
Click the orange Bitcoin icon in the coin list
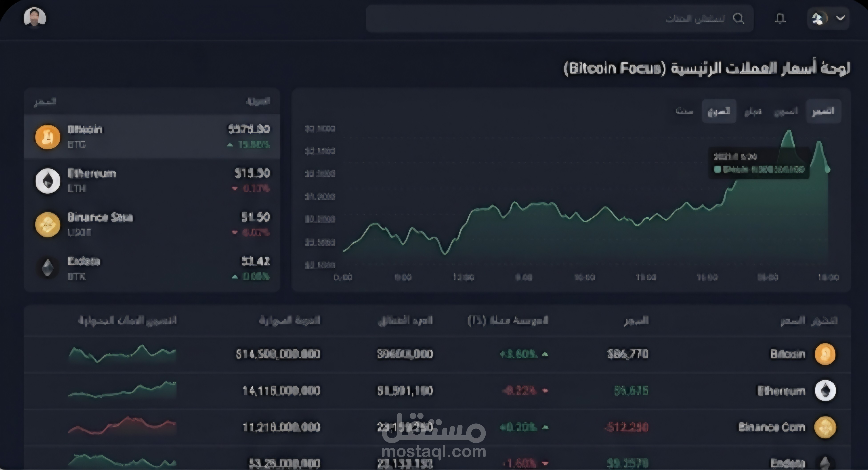coord(48,137)
